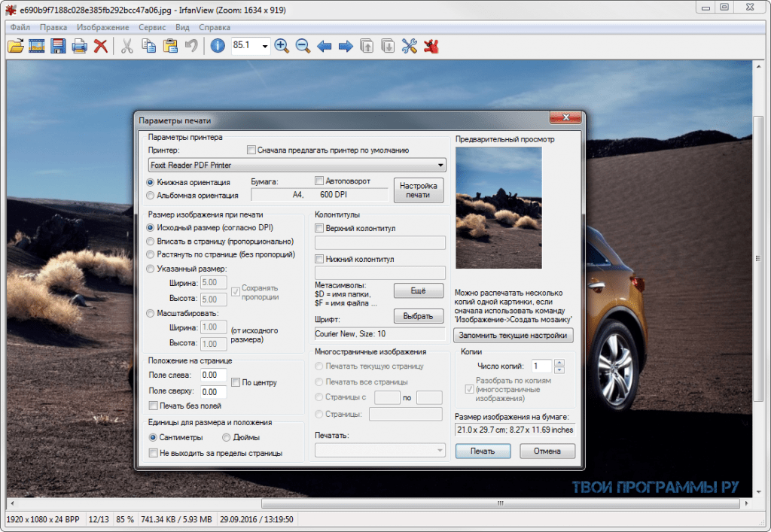
Task: Enable the Автоповорот checkbox
Action: pos(319,181)
